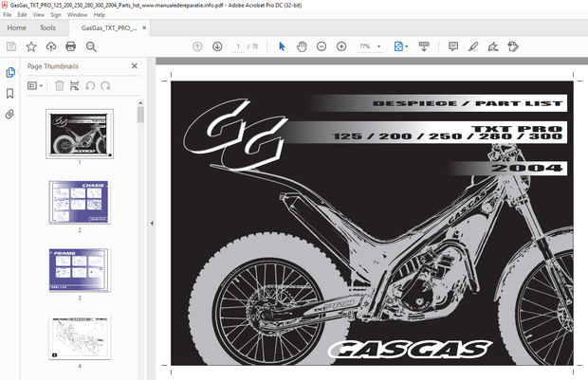
Task: Select page 1 cover thumbnail
Action: click(80, 134)
